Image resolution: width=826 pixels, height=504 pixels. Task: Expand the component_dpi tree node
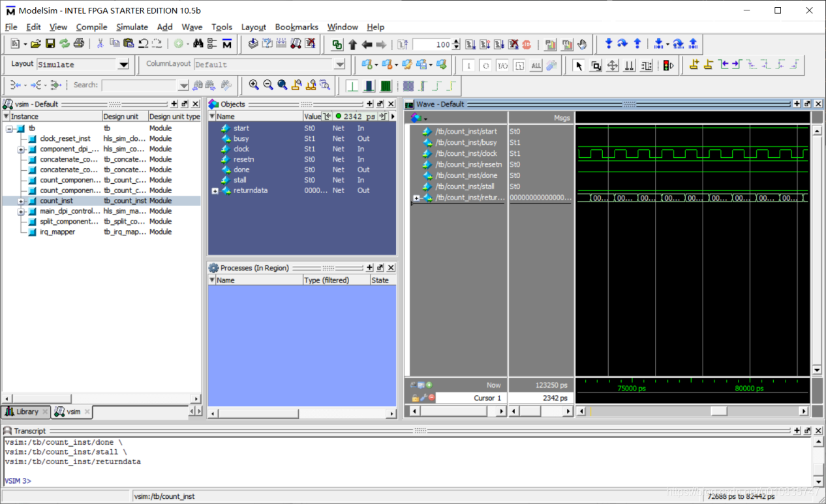click(21, 149)
